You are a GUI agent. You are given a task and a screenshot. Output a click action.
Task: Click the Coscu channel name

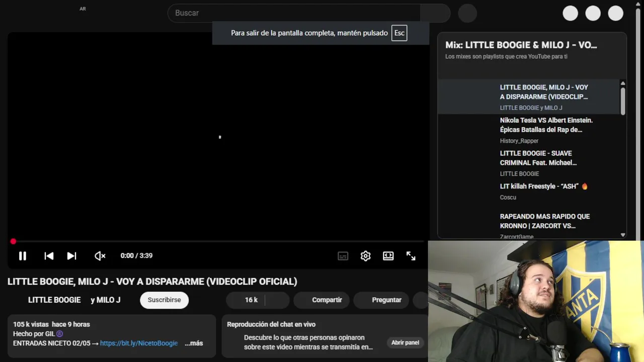coord(508,198)
